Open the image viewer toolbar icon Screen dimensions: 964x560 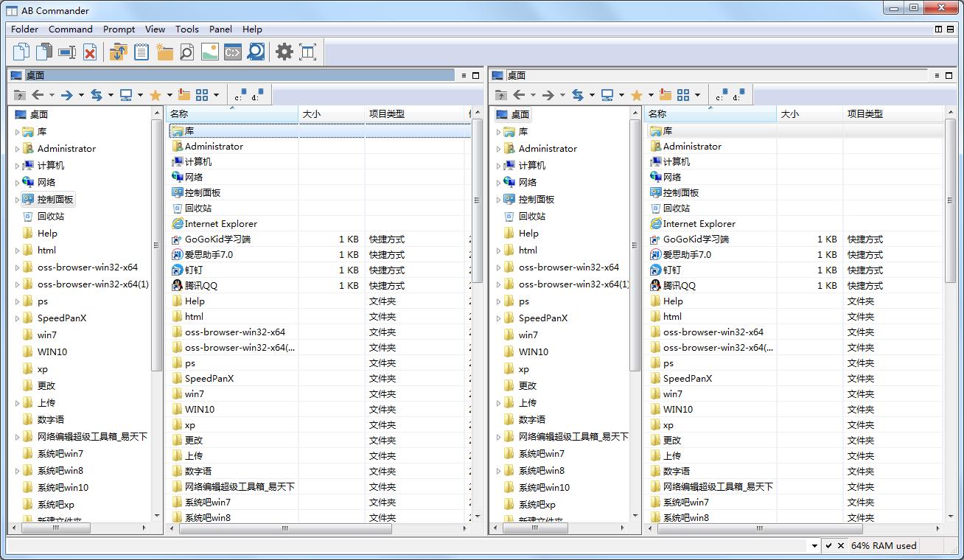(x=210, y=52)
